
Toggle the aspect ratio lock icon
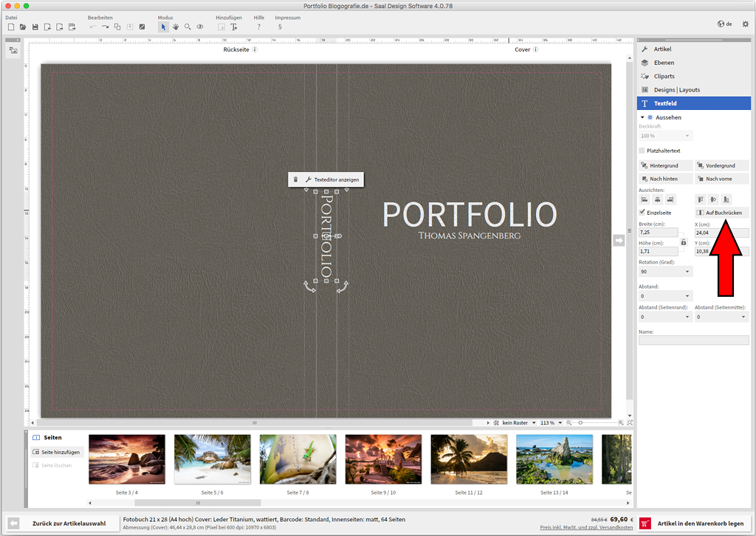coord(684,242)
